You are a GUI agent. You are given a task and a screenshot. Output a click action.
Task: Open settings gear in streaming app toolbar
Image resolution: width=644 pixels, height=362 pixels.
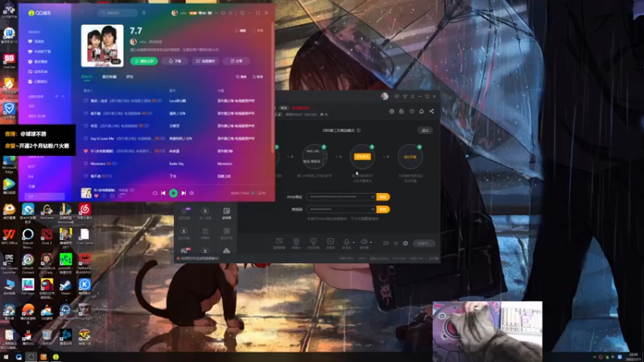tap(406, 244)
